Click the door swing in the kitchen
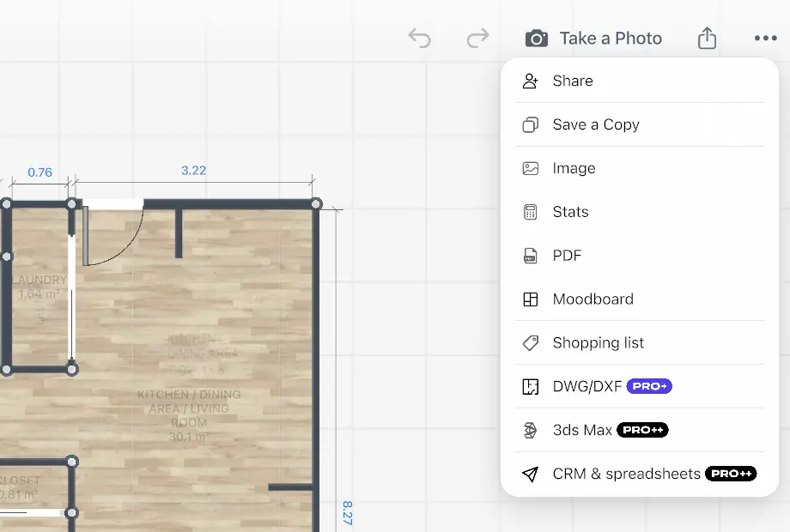 point(112,234)
